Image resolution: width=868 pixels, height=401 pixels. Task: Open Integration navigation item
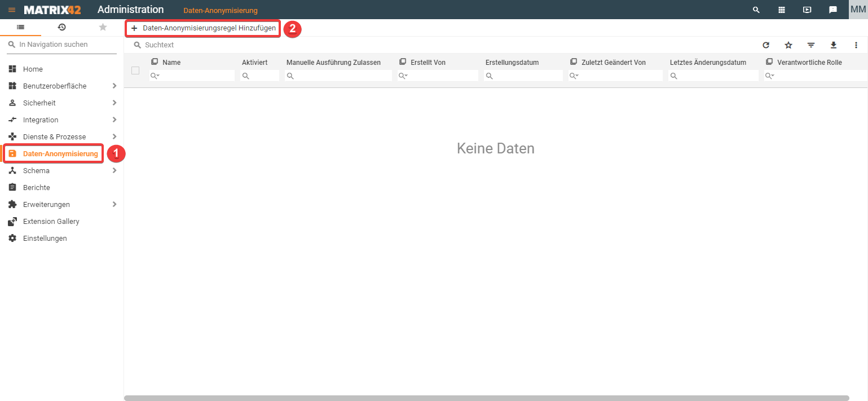pyautogui.click(x=41, y=120)
